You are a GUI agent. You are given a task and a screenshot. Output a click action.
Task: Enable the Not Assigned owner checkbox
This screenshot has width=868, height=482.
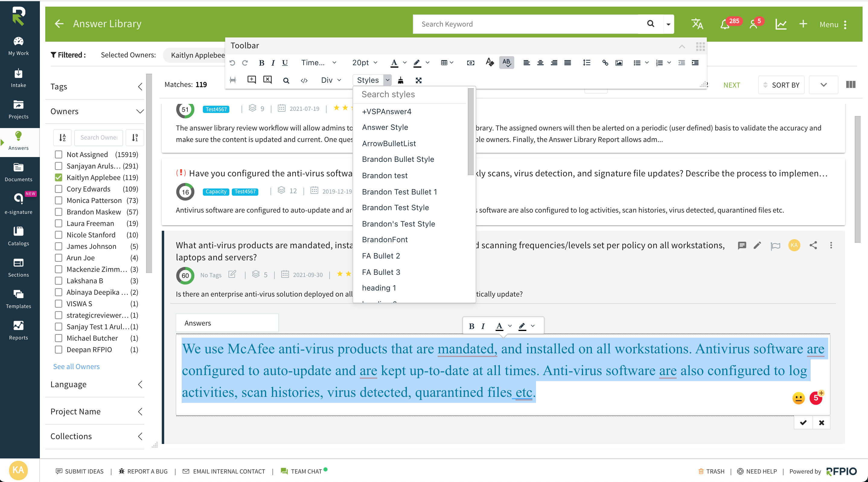coord(59,154)
